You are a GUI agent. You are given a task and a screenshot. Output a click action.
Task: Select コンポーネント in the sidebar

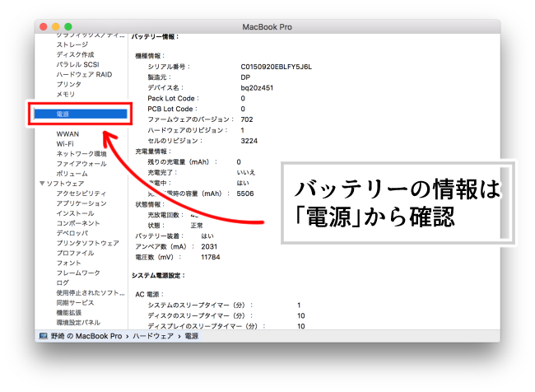(78, 223)
